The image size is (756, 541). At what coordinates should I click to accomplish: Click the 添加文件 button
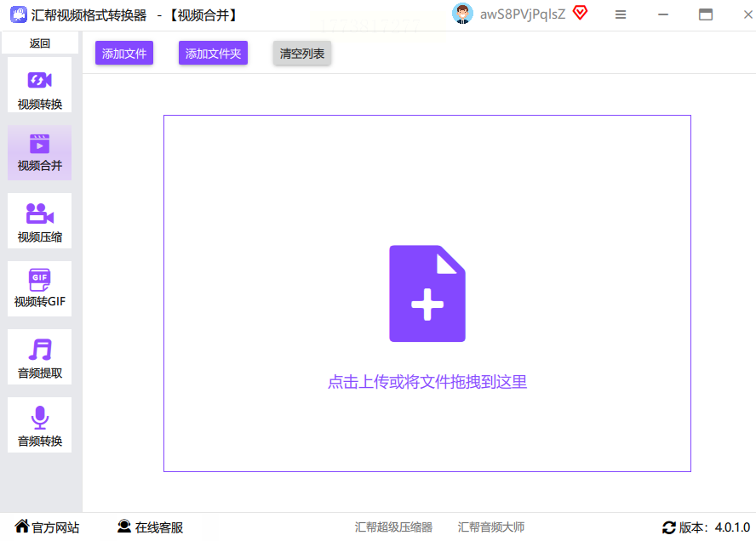[x=124, y=53]
